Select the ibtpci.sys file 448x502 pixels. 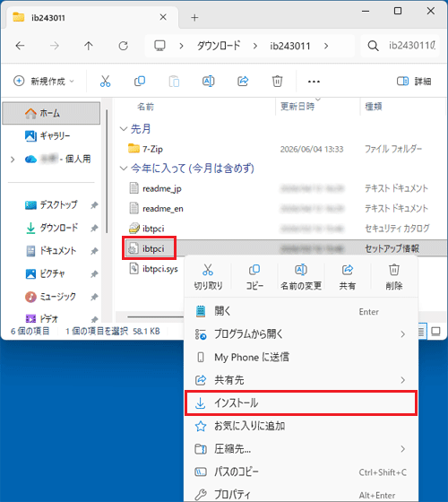tap(153, 269)
